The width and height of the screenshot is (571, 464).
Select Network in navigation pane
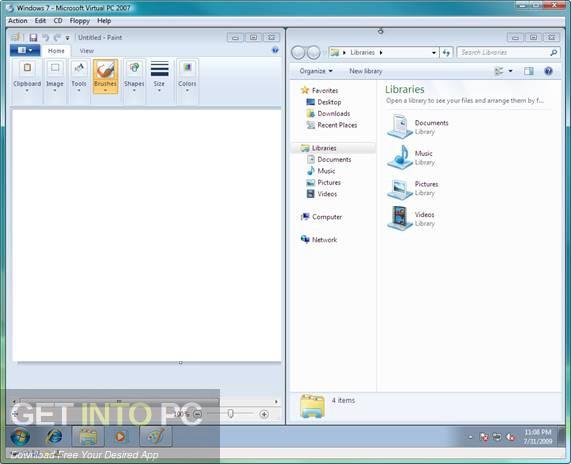click(x=319, y=240)
